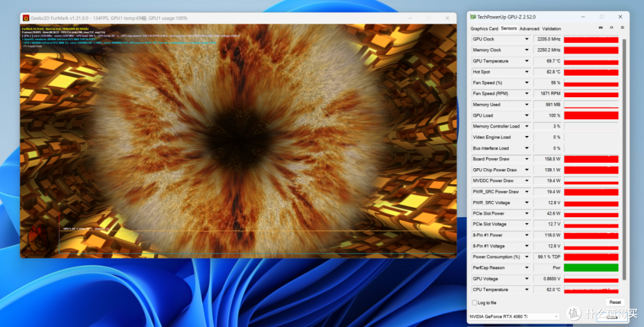Expand the Hot Spot sensor dropdown arrow
This screenshot has width=644, height=327.
pyautogui.click(x=527, y=72)
